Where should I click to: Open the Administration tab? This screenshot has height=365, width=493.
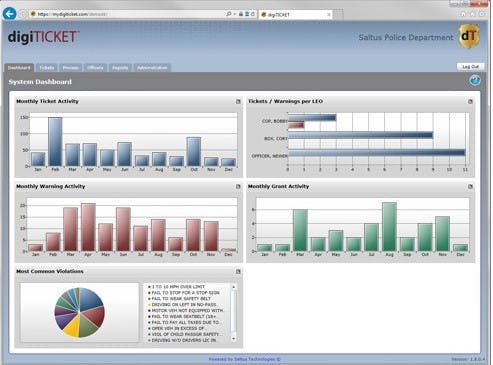point(152,68)
